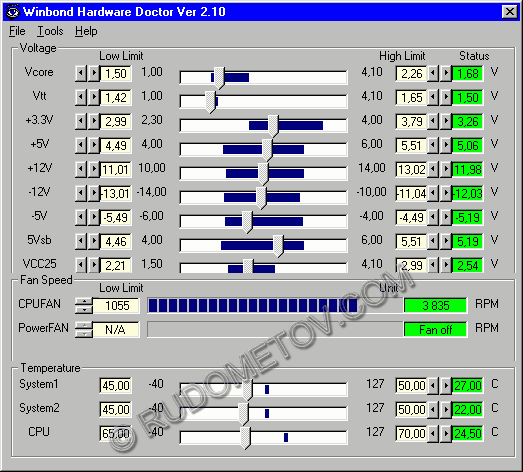Click the CPUFAN status reading 3 835

pos(435,306)
